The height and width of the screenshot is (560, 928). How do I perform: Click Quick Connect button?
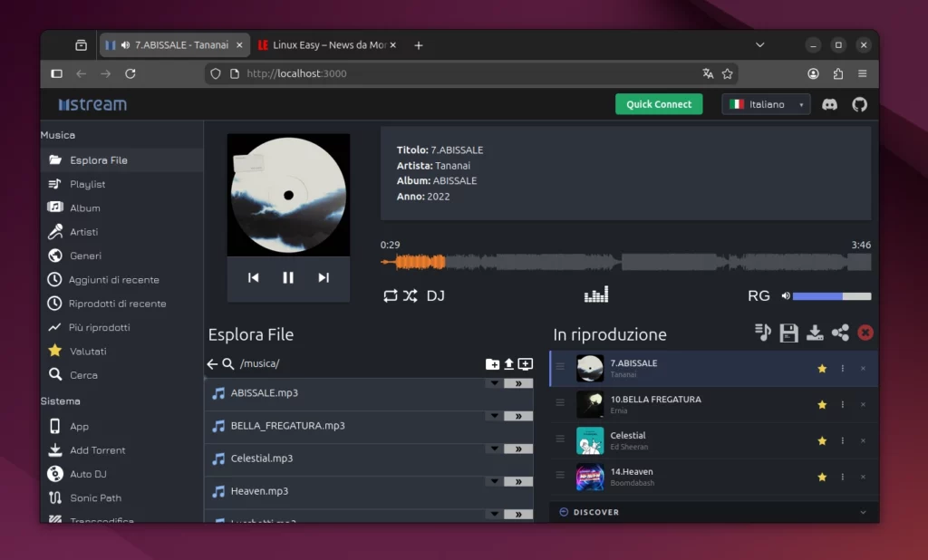tap(659, 104)
